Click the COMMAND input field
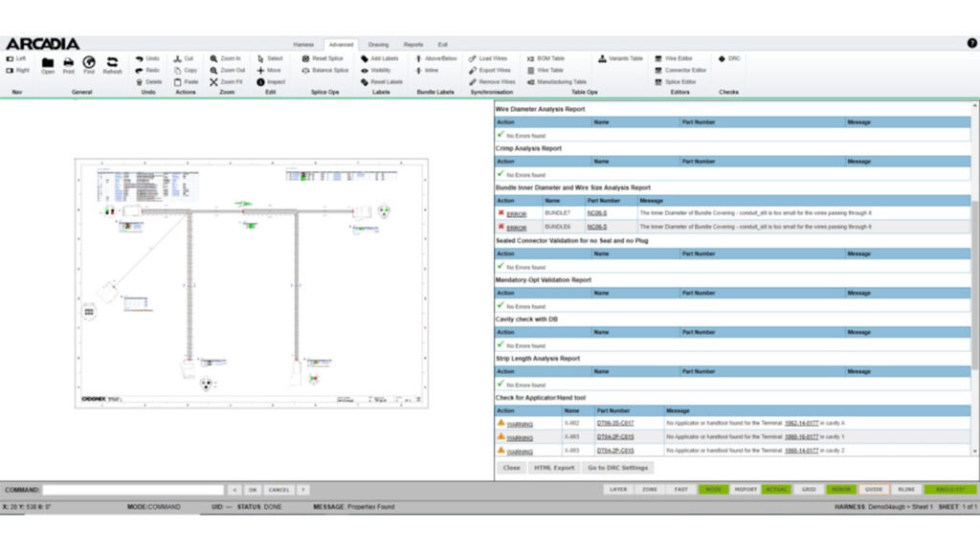Viewport: 980px width, 551px height. coord(132,489)
